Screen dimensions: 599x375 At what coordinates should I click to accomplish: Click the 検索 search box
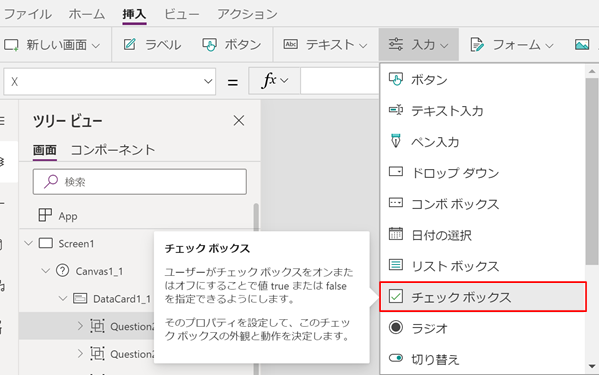click(139, 182)
